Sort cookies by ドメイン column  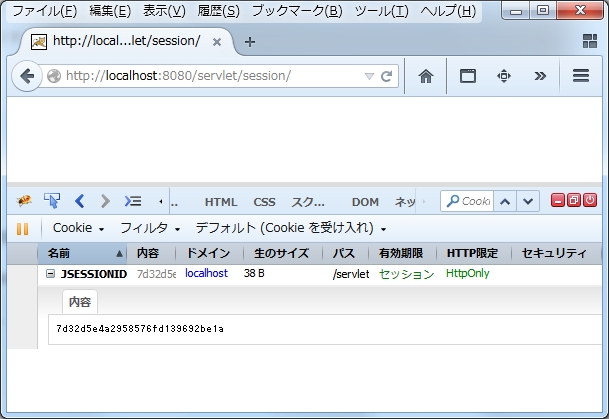click(210, 254)
